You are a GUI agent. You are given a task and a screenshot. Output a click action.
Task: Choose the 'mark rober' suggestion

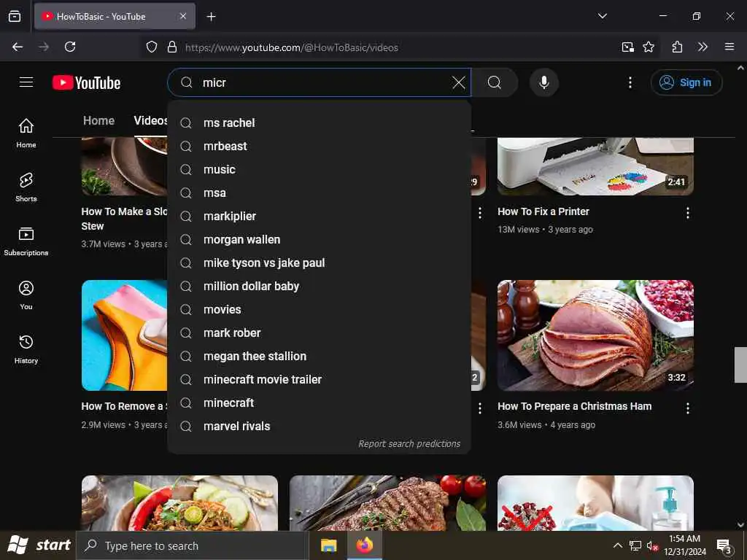tap(320, 332)
